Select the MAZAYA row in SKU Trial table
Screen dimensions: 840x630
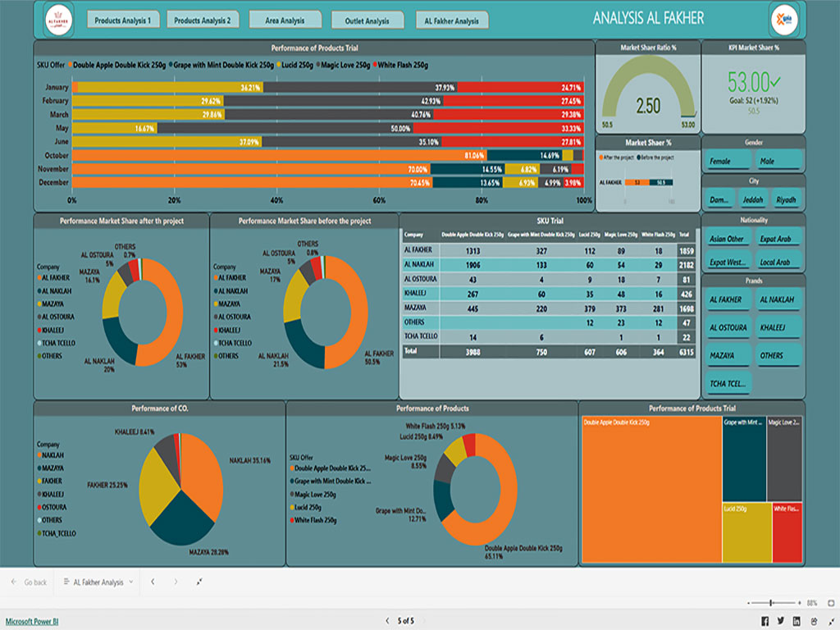549,308
